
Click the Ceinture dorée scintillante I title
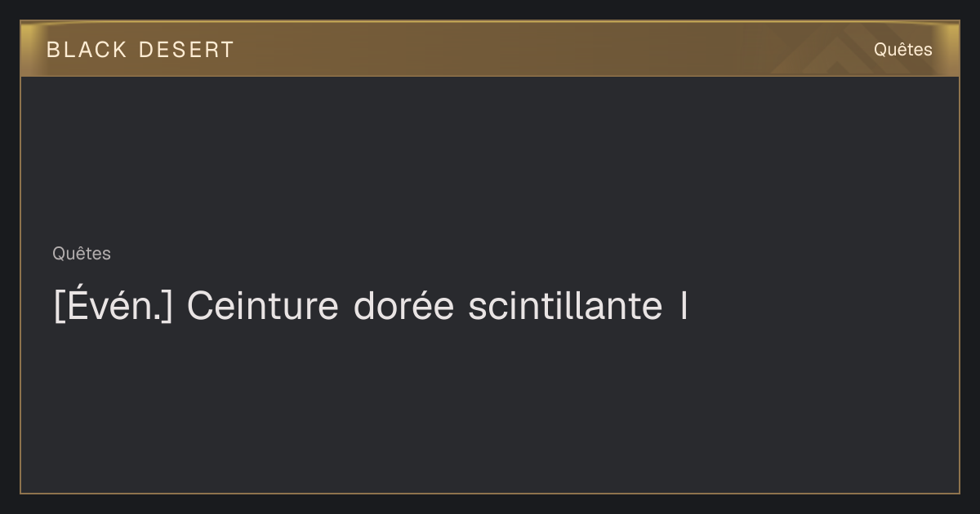pos(371,307)
